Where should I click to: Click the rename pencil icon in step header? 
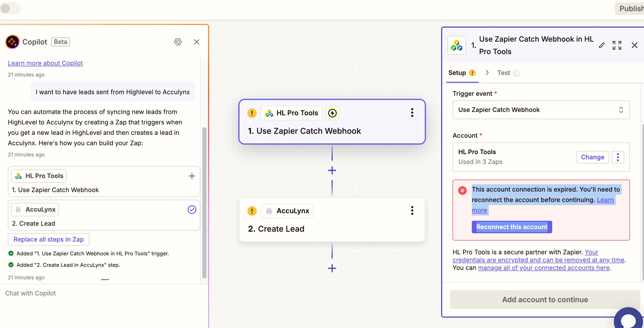602,45
